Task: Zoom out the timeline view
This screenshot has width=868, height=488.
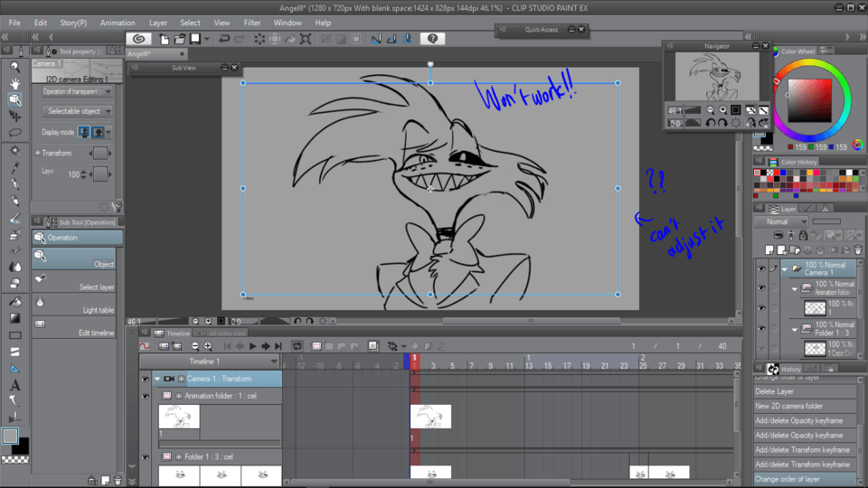Action: pyautogui.click(x=195, y=346)
